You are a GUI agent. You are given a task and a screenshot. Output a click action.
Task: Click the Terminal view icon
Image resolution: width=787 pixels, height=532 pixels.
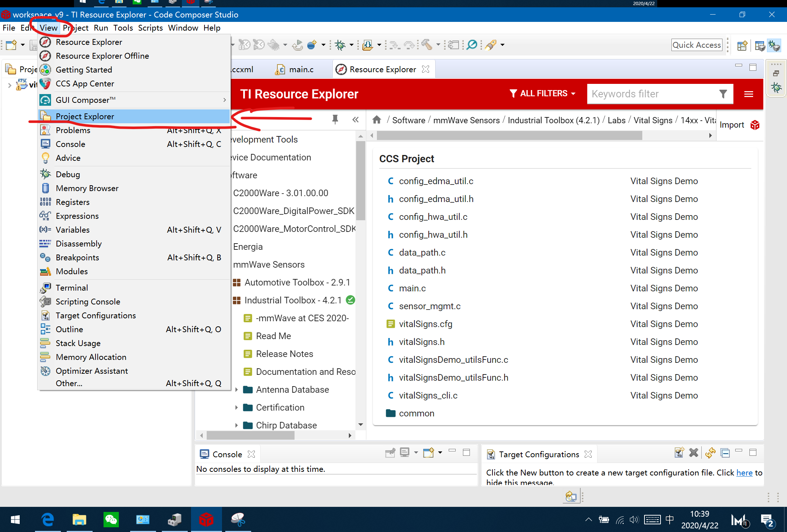tap(45, 288)
